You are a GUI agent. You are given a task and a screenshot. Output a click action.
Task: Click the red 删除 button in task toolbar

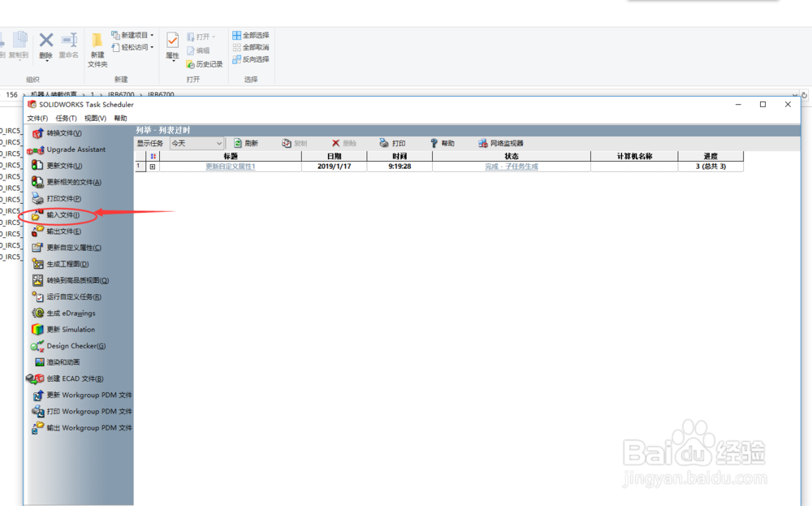(x=344, y=144)
